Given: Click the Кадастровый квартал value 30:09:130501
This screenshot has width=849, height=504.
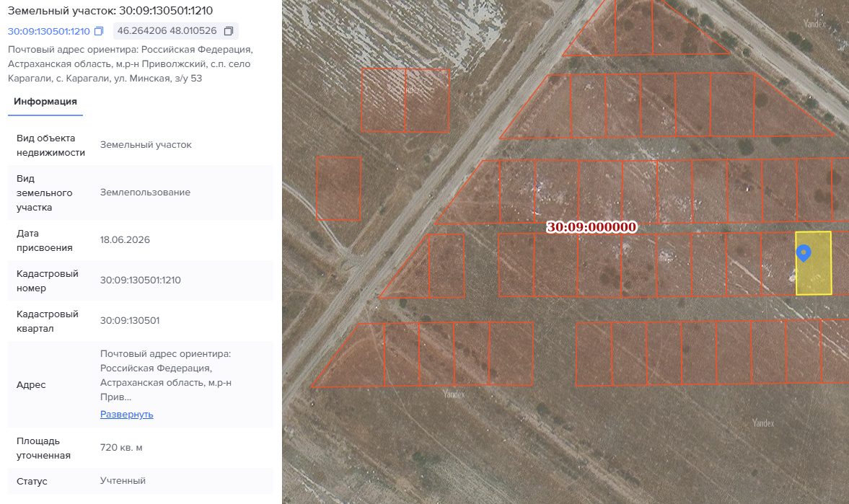Looking at the screenshot, I should click(x=130, y=320).
